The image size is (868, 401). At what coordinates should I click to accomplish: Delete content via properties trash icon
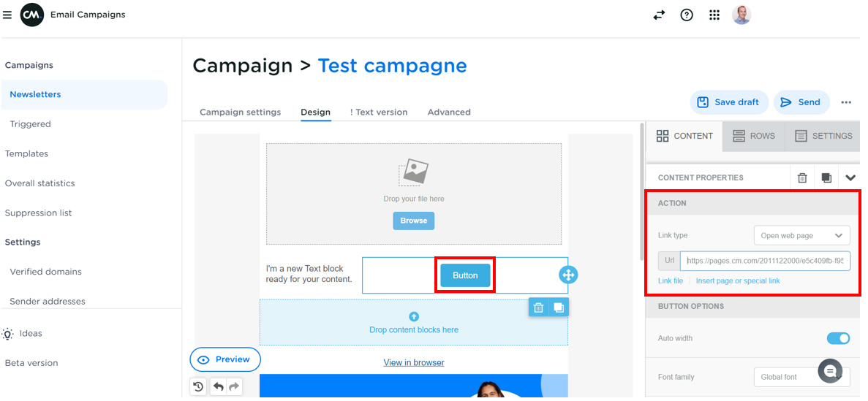(x=802, y=177)
